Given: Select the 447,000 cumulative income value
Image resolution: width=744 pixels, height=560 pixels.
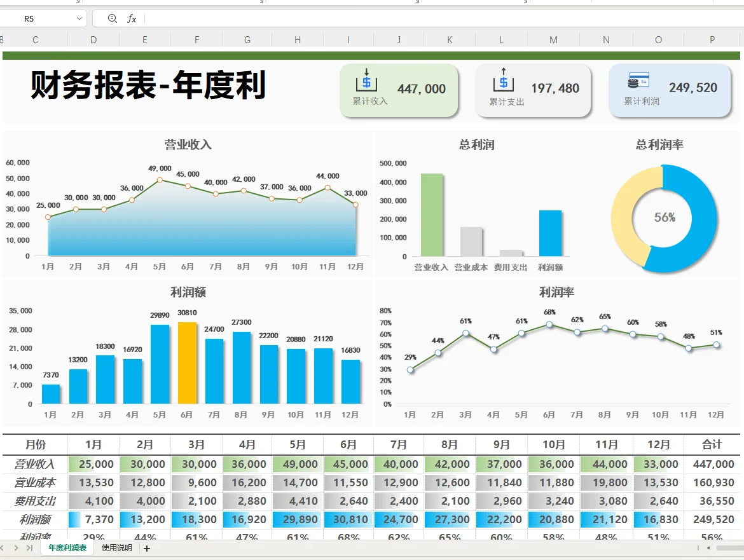Looking at the screenshot, I should click(422, 88).
